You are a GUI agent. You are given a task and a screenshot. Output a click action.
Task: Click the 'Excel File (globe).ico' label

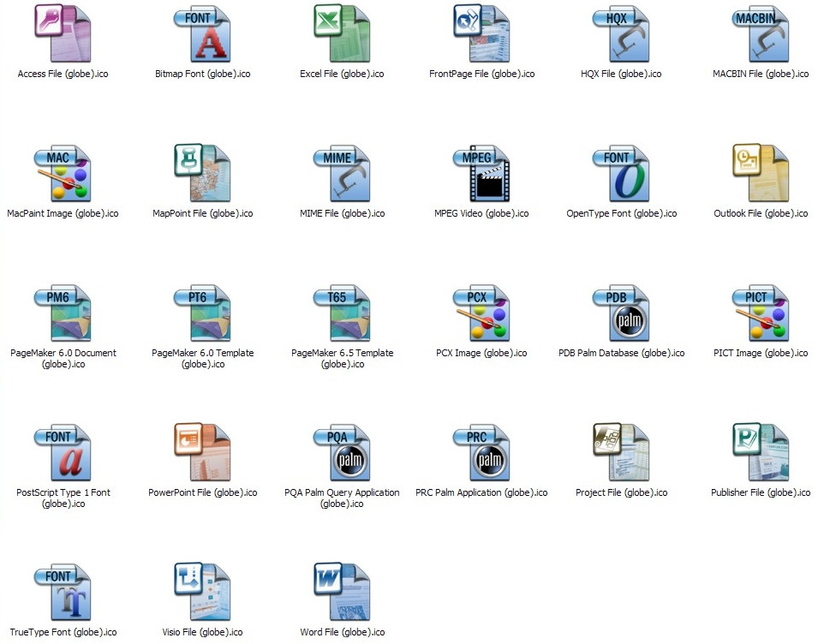(343, 74)
